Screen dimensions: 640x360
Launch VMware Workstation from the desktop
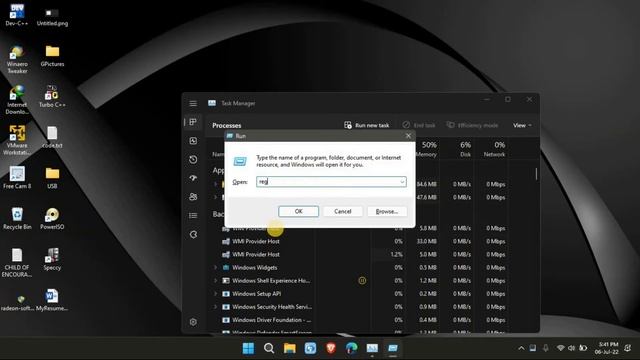pyautogui.click(x=17, y=140)
